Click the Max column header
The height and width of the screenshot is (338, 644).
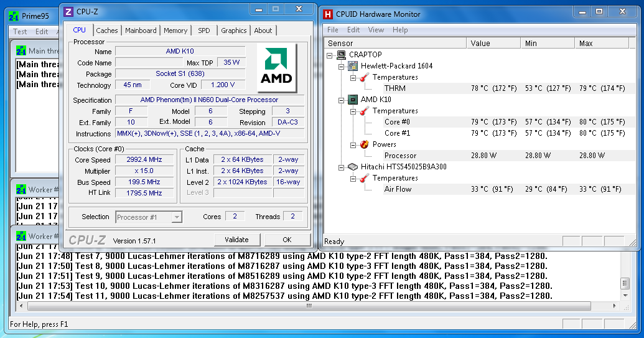click(x=602, y=43)
